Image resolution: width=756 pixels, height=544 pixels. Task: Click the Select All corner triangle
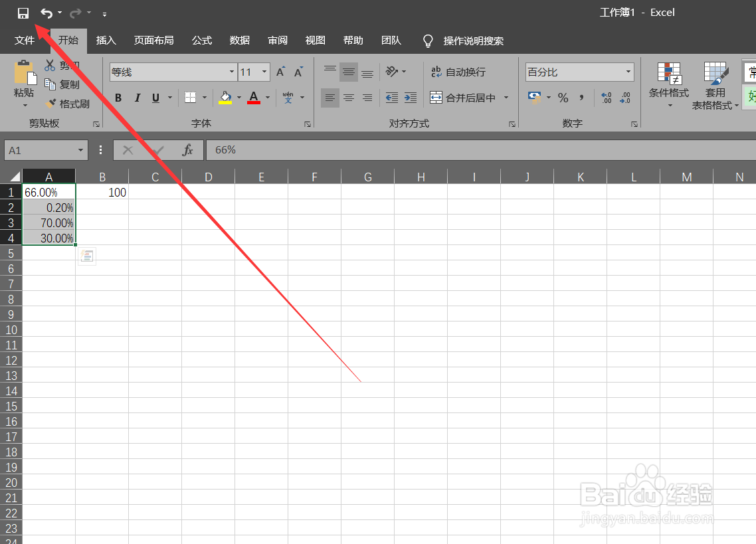click(x=15, y=176)
